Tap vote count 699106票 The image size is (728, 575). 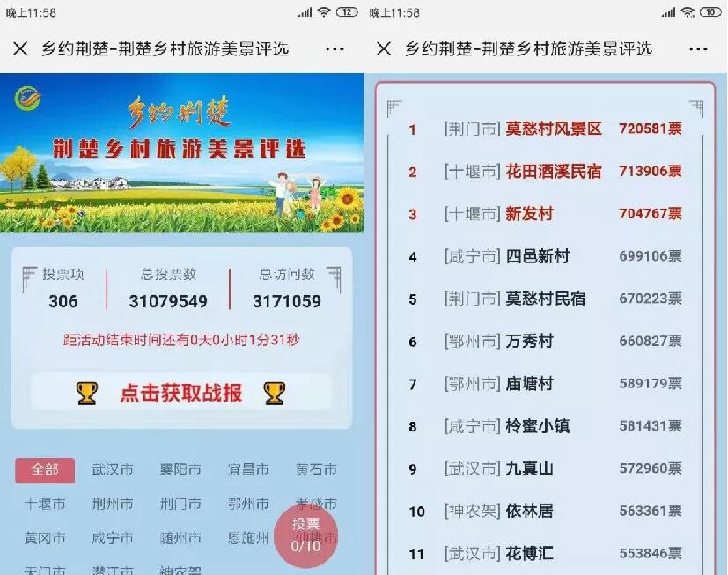pyautogui.click(x=651, y=256)
